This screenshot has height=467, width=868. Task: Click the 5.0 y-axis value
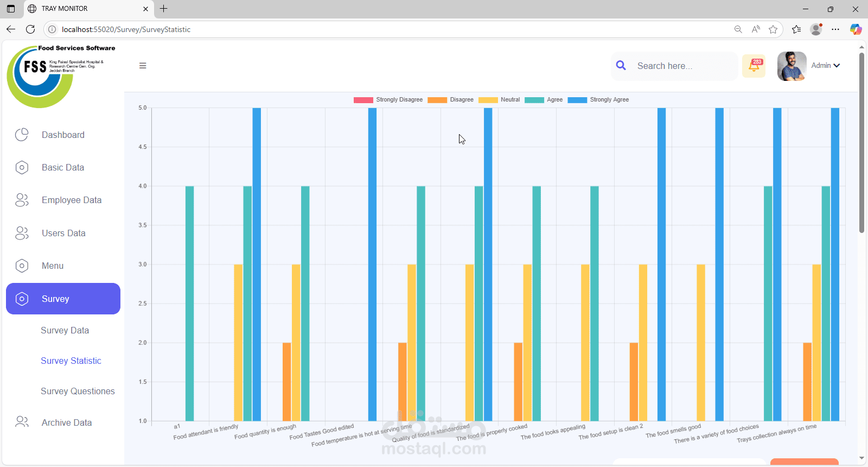tap(142, 108)
